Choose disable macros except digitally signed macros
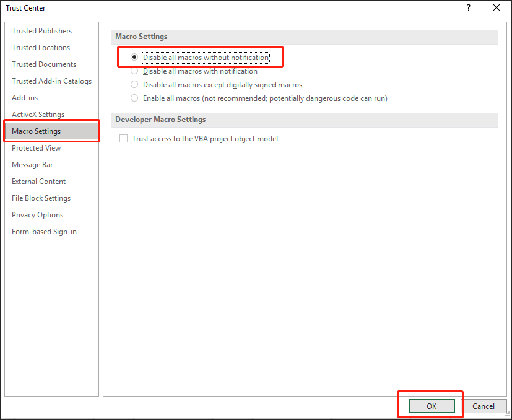Image resolution: width=512 pixels, height=420 pixels. tap(134, 84)
